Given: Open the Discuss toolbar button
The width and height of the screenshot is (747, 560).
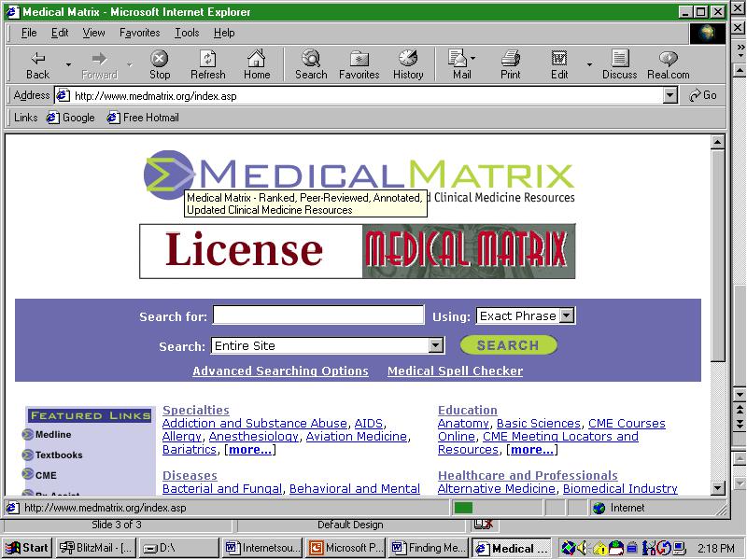Looking at the screenshot, I should 619,65.
